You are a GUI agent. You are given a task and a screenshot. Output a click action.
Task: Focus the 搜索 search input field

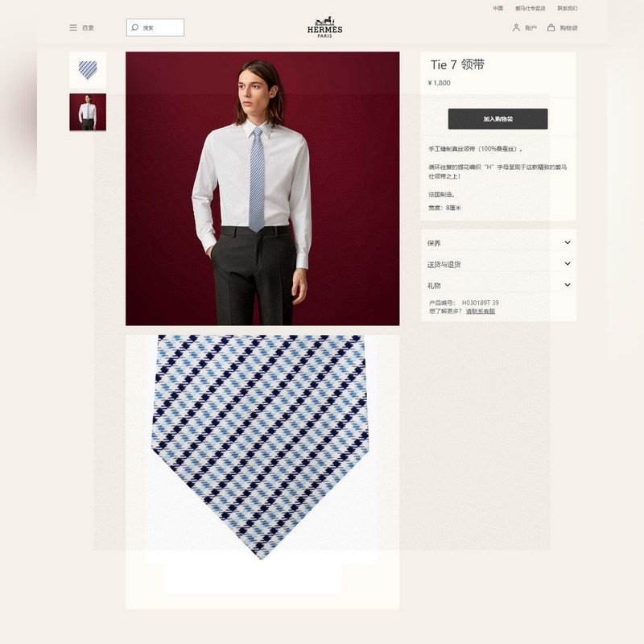tap(155, 27)
